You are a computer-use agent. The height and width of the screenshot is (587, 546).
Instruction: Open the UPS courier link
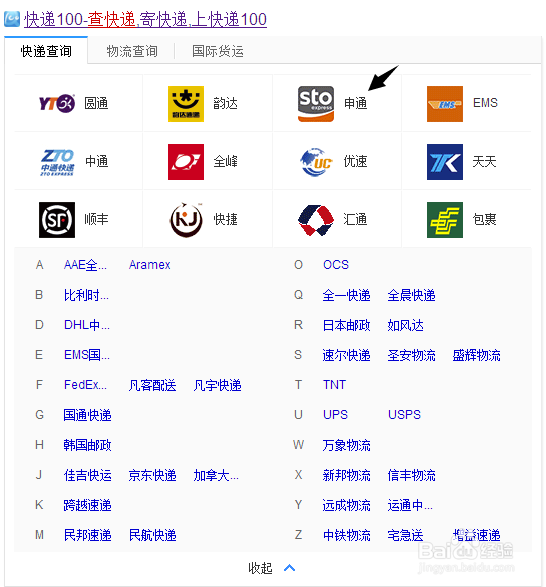click(x=336, y=415)
